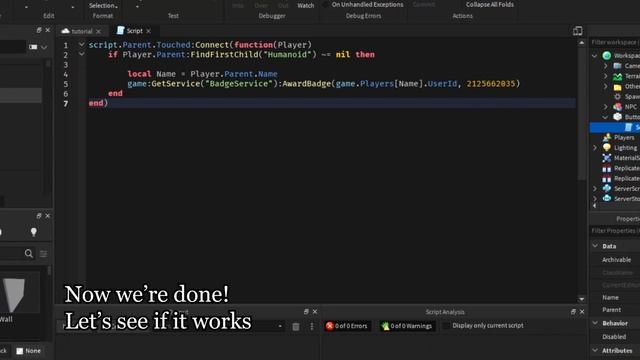Select the ServerStorage icon
640x360 pixels.
click(607, 198)
